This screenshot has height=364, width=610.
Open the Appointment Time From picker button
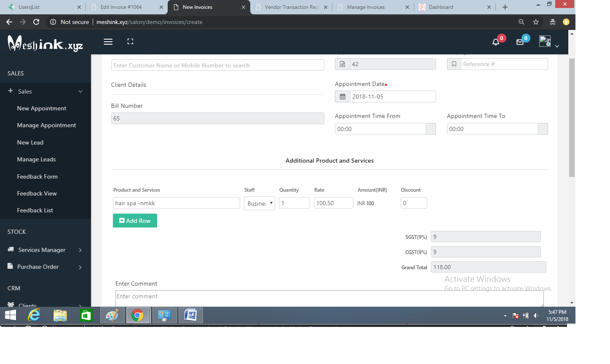point(431,129)
